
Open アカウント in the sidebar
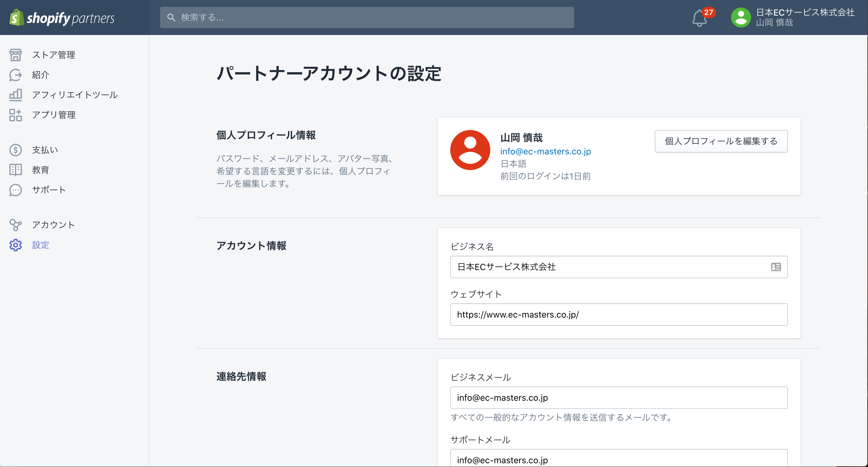tap(53, 225)
